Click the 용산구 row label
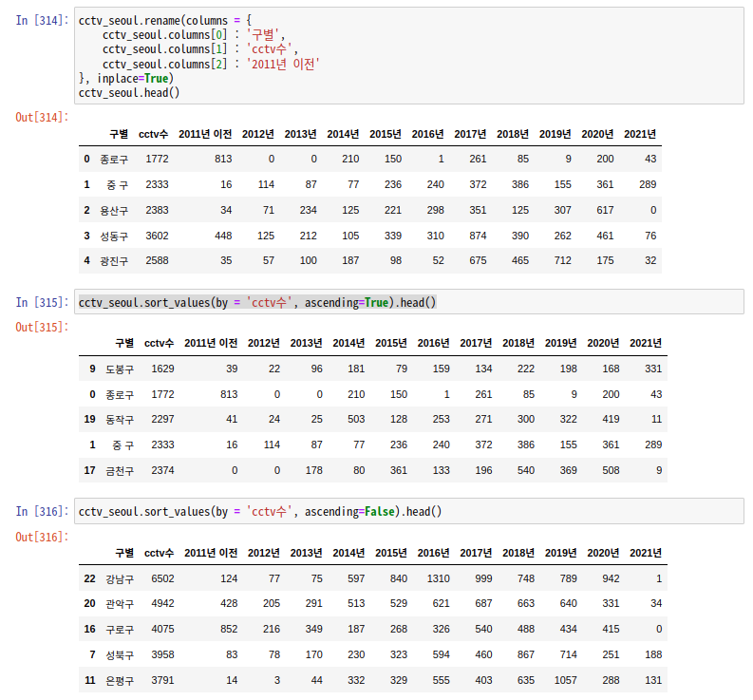 tap(114, 211)
